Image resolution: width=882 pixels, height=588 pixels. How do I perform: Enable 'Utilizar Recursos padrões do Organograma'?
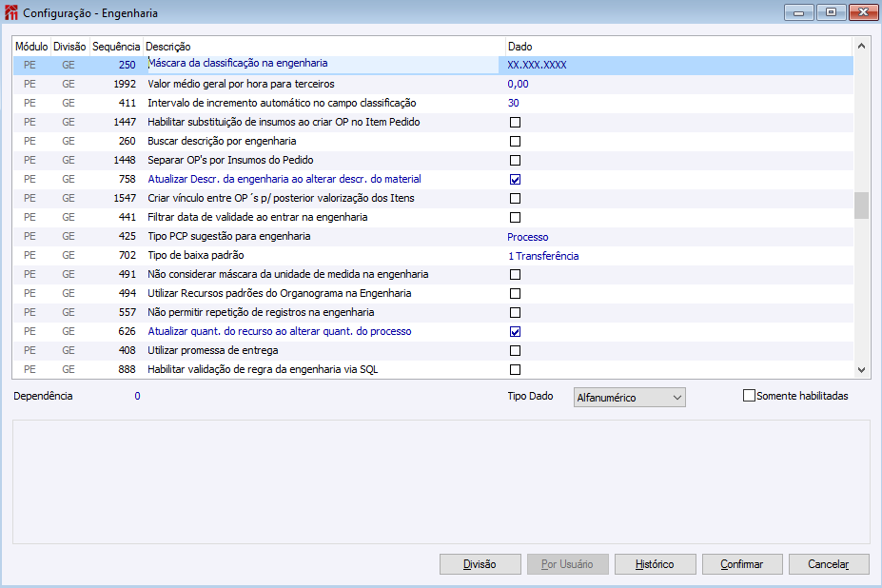click(515, 294)
